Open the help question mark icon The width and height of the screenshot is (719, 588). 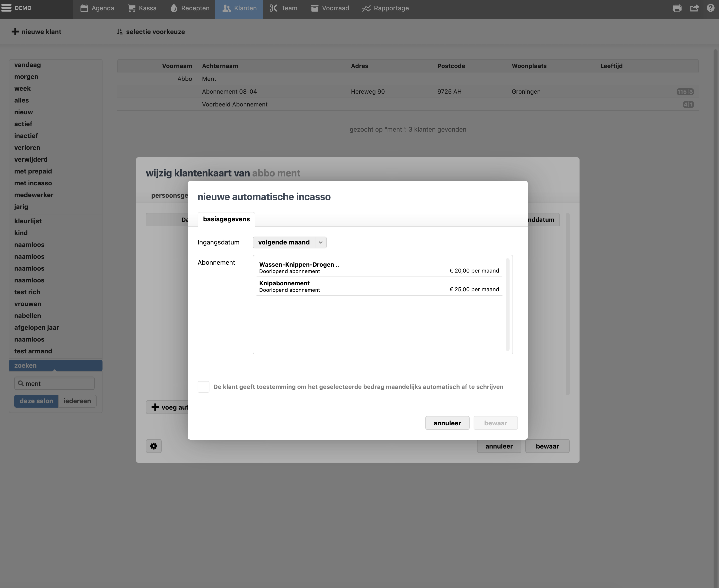point(710,8)
